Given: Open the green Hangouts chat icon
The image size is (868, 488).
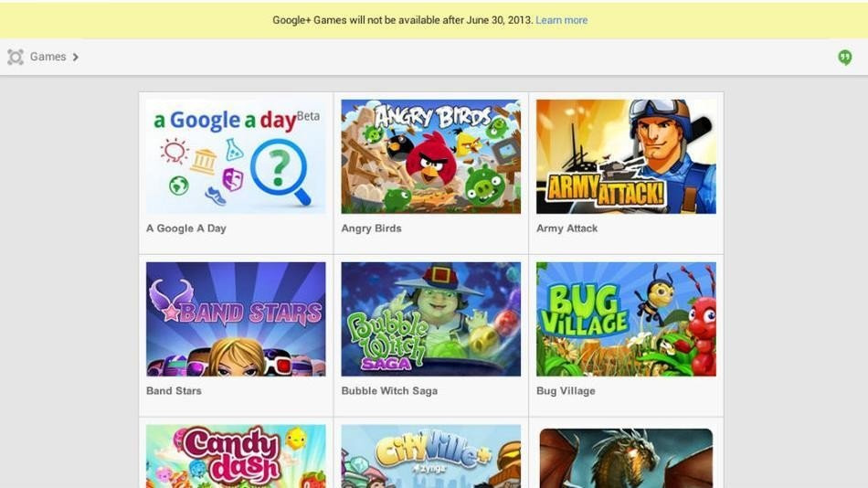Looking at the screenshot, I should [845, 57].
